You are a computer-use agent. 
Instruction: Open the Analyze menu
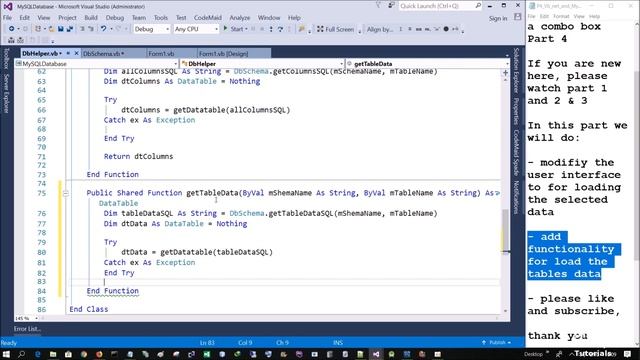coord(240,18)
